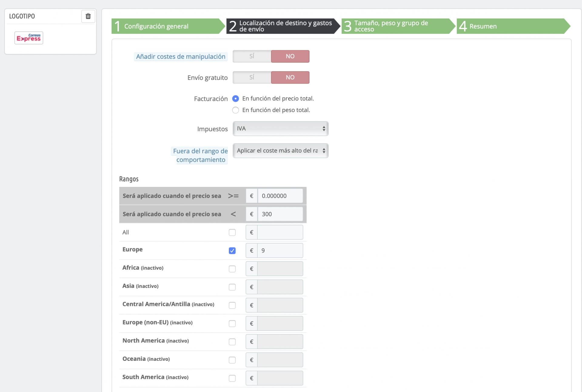582x392 pixels.
Task: Check the All zones checkbox
Action: tap(232, 233)
